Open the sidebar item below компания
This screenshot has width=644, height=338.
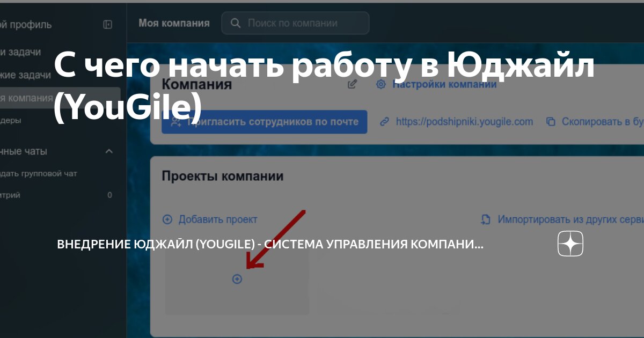[x=11, y=121]
